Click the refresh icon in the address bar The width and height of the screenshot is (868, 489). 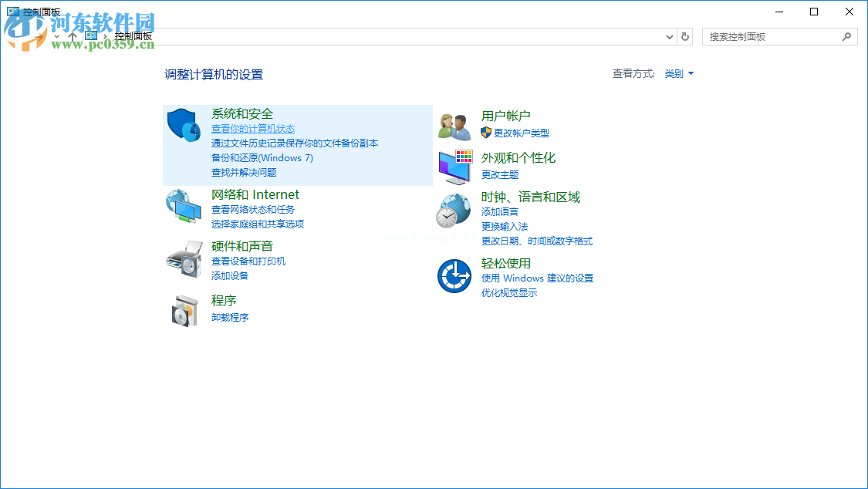pyautogui.click(x=685, y=36)
